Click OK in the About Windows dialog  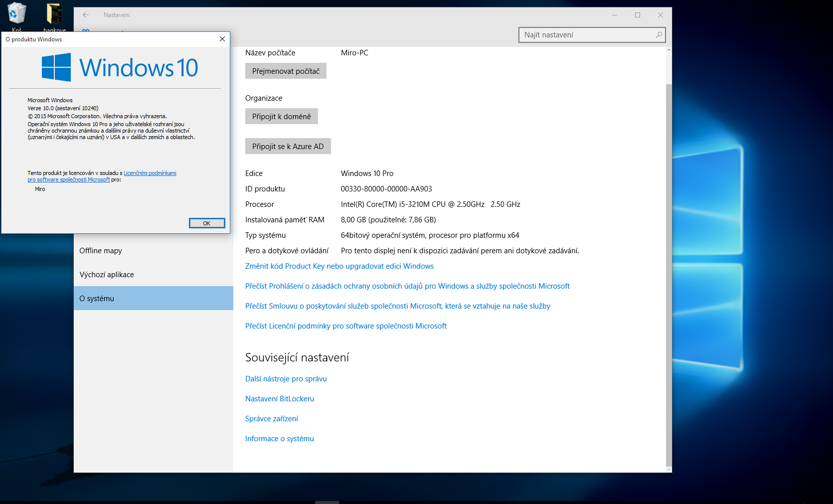(207, 223)
